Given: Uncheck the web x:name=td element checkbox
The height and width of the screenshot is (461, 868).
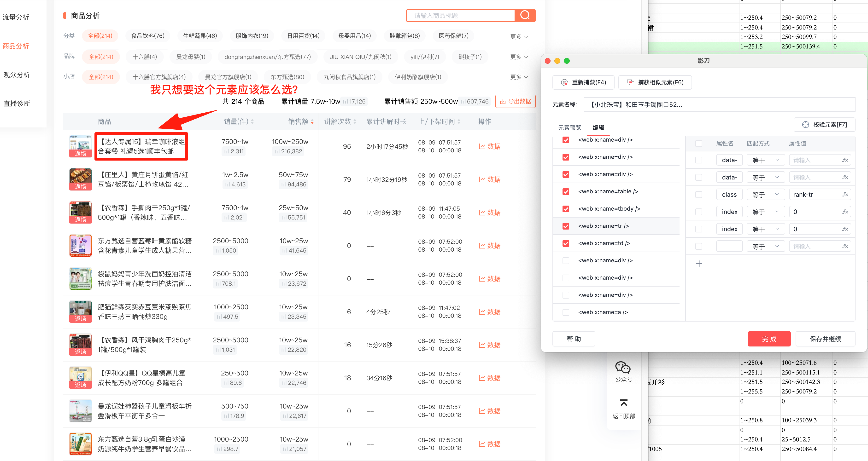Looking at the screenshot, I should pos(566,243).
